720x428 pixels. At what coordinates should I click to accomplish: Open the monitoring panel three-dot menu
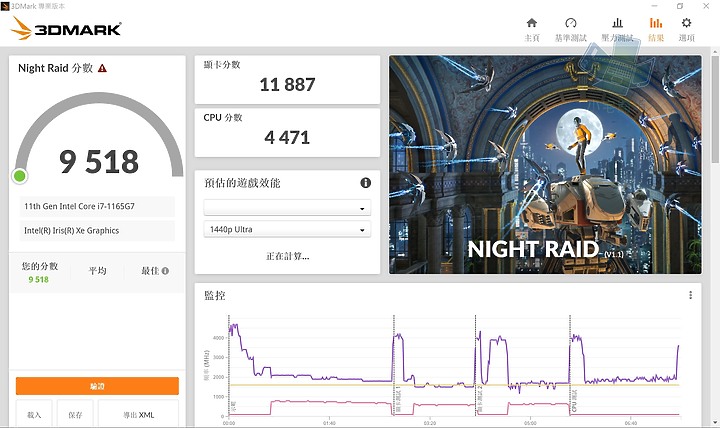[690, 295]
